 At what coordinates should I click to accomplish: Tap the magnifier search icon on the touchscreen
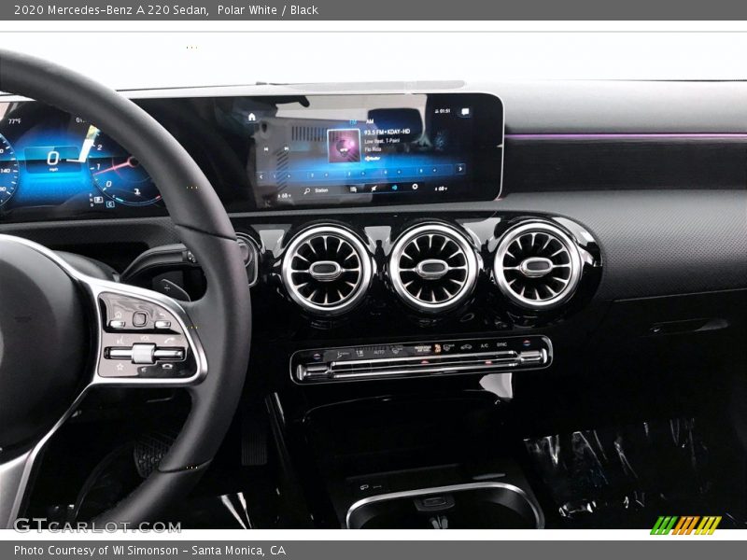307,191
